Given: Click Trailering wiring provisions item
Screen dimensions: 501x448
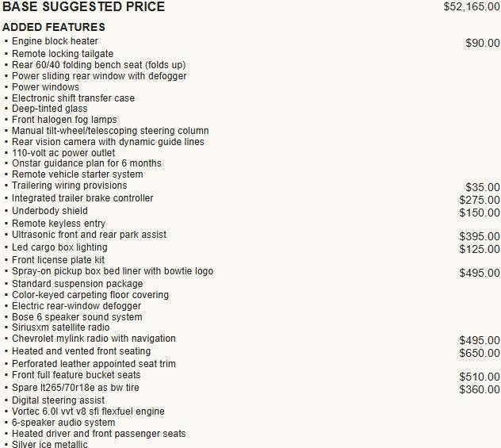Looking at the screenshot, I should (x=69, y=186).
